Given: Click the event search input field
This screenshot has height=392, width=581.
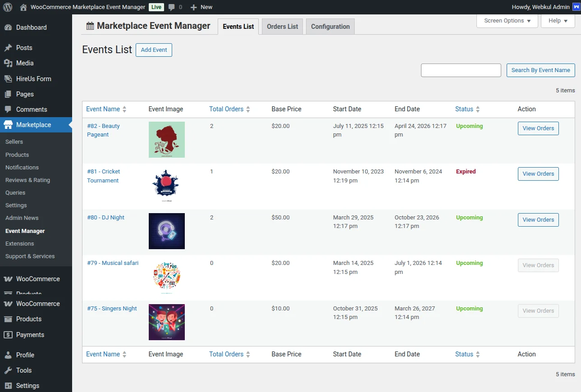Looking at the screenshot, I should tap(461, 70).
